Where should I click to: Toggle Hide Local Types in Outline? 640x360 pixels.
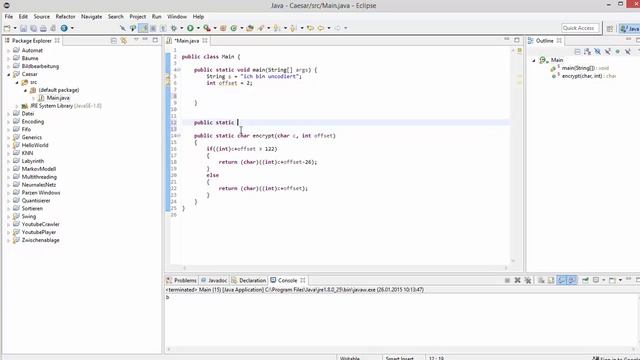[x=628, y=51]
